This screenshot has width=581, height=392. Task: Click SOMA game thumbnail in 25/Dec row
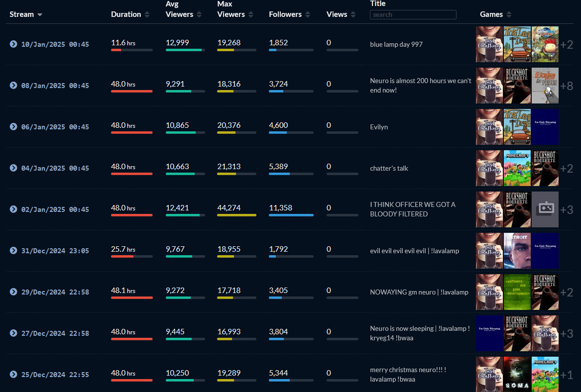click(517, 375)
